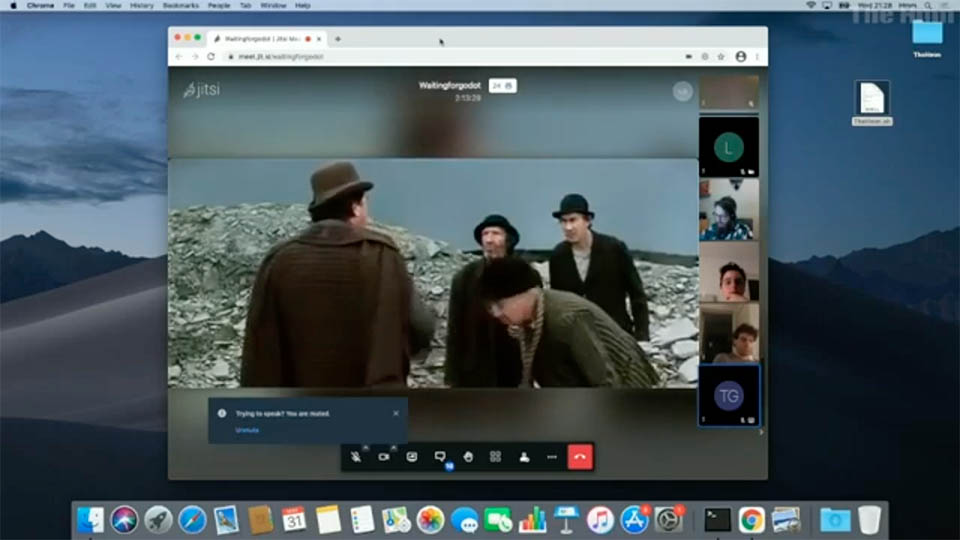The image size is (960, 540).
Task: Open Siri from the dock
Action: (x=124, y=520)
